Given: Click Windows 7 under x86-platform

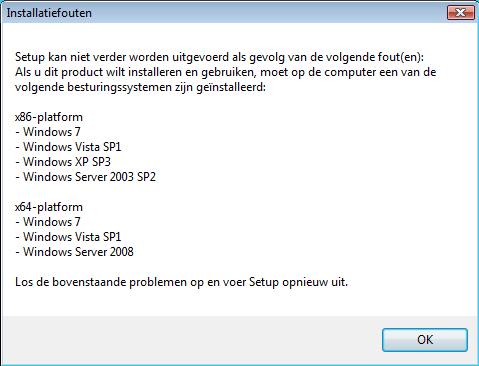Looking at the screenshot, I should (48, 132).
